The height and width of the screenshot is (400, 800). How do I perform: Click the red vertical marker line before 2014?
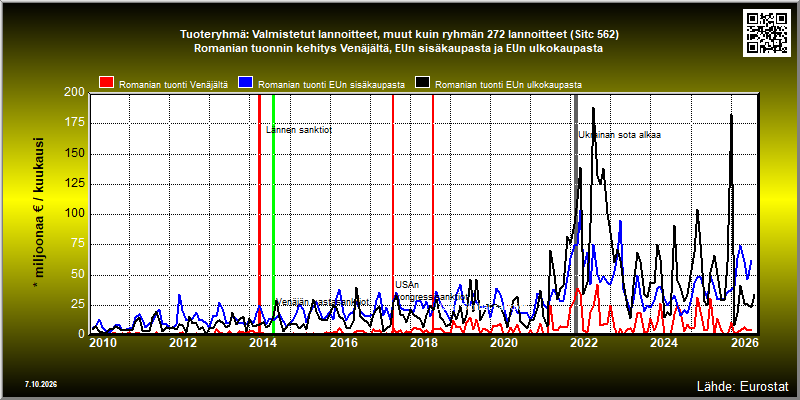point(259,214)
